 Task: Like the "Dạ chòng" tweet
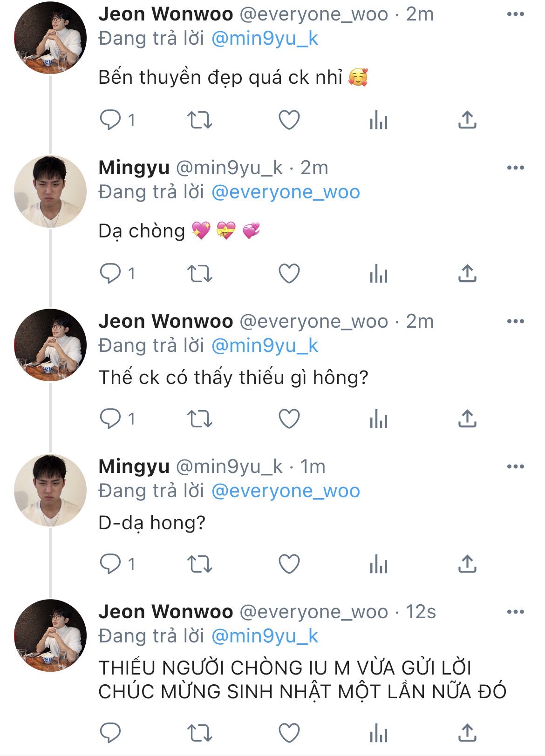coord(289,273)
